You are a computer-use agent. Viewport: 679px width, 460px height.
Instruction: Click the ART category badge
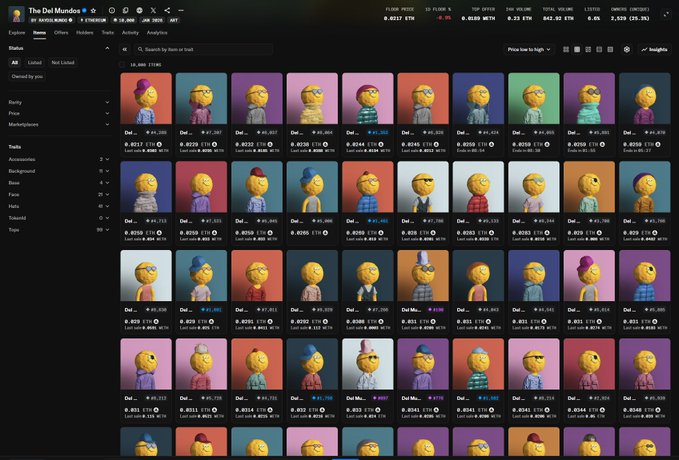coord(174,20)
